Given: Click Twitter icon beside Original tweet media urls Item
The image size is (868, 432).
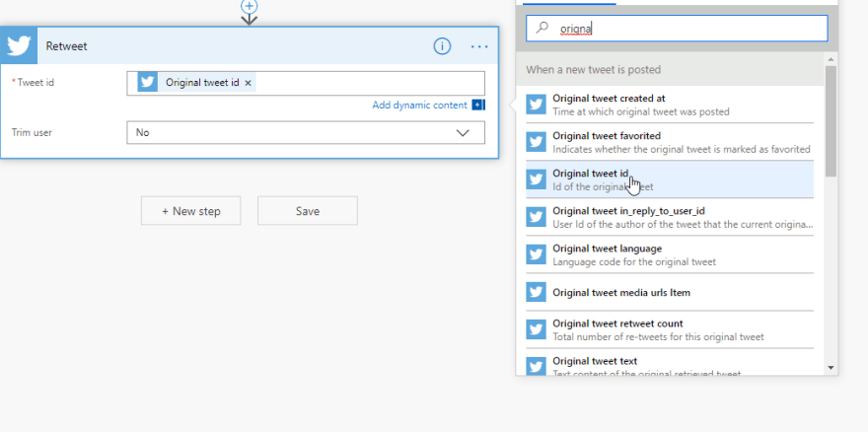Looking at the screenshot, I should (x=536, y=292).
